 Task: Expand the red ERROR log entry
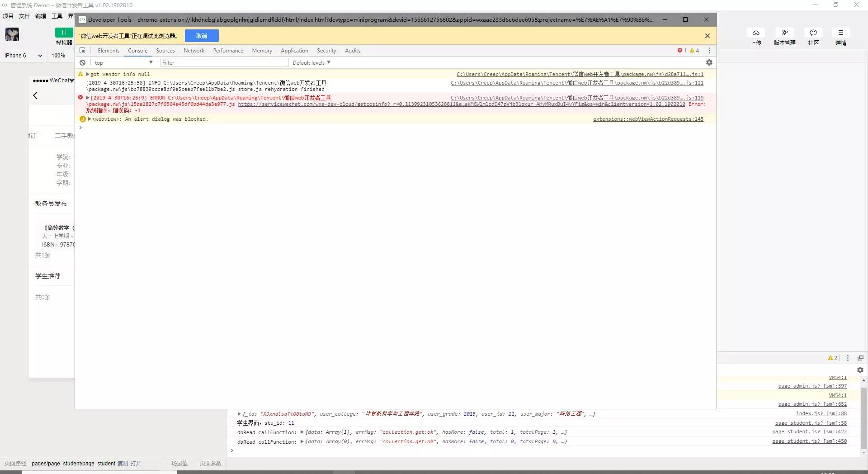point(88,98)
